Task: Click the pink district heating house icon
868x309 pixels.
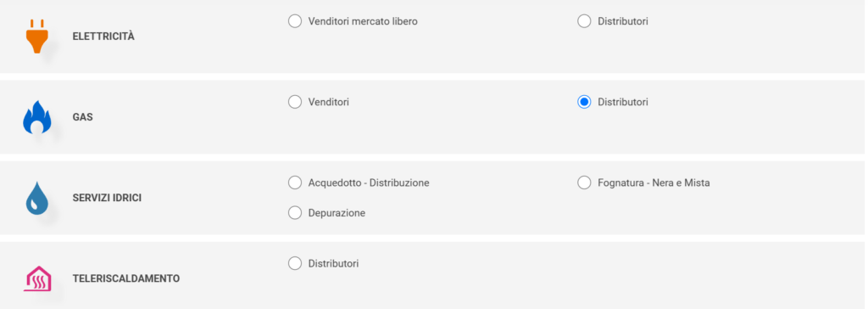Action: click(x=37, y=278)
